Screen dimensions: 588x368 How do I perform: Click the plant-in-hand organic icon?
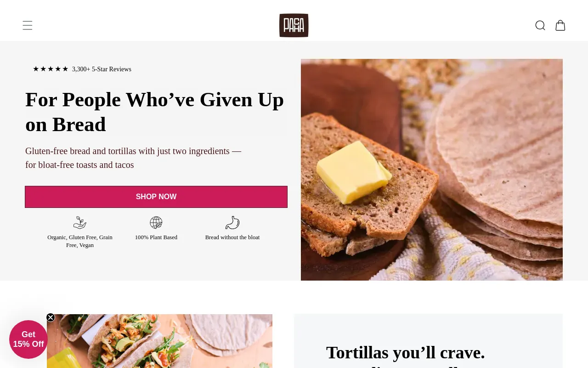coord(80,223)
